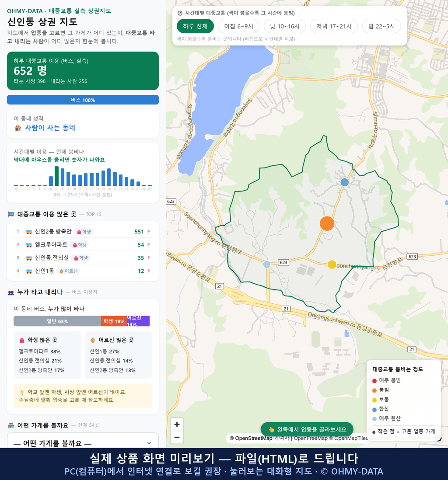This screenshot has height=480, width=448.
Task: Click map pin icon for 신인1통
Action: pos(149,271)
